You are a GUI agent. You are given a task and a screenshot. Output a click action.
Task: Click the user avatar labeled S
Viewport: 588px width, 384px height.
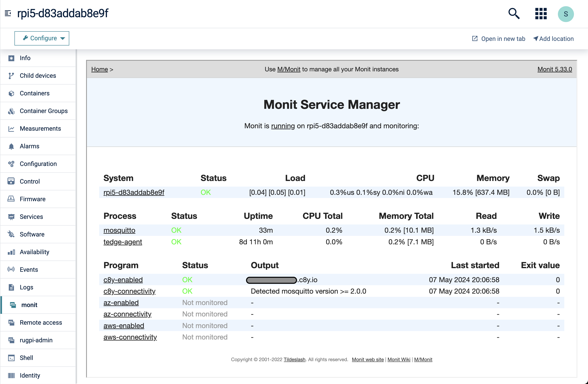click(566, 14)
